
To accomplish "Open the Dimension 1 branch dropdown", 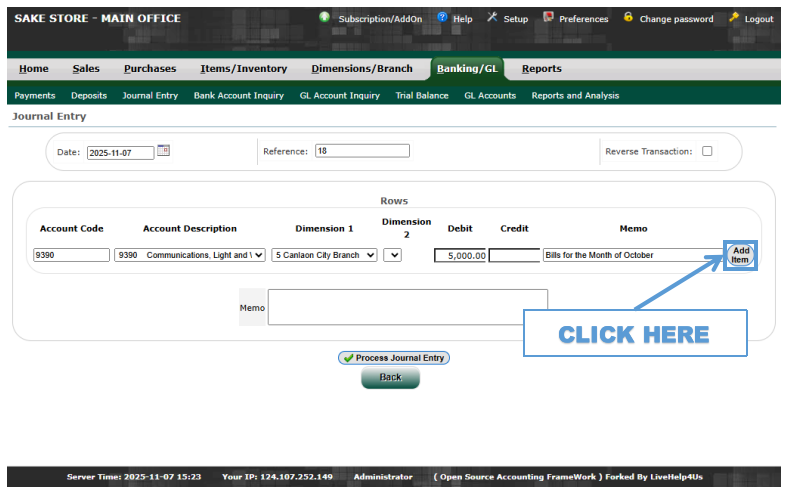I will (x=324, y=255).
